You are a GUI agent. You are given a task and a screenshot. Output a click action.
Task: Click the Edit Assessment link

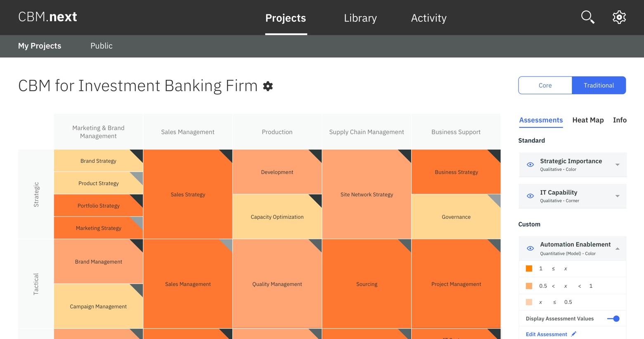546,334
